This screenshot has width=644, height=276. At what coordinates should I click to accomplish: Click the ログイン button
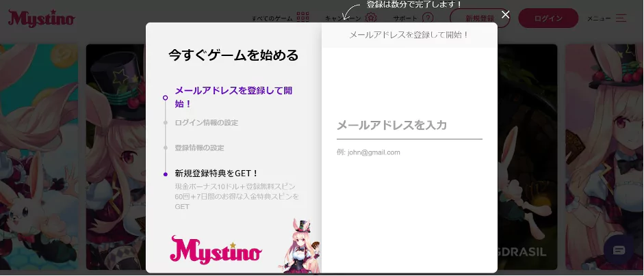coord(548,18)
